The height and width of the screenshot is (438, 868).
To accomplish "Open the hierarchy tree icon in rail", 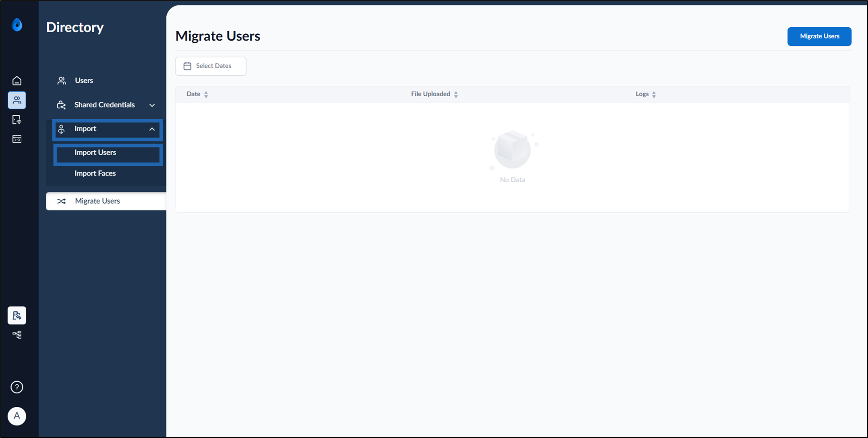I will tap(17, 335).
